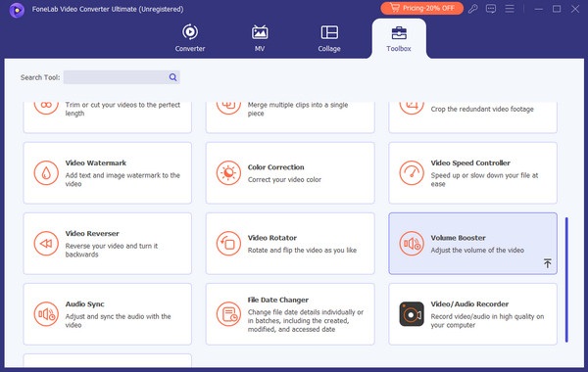The height and width of the screenshot is (372, 588).
Task: Click the 'Search Tool:' label
Action: tap(40, 77)
